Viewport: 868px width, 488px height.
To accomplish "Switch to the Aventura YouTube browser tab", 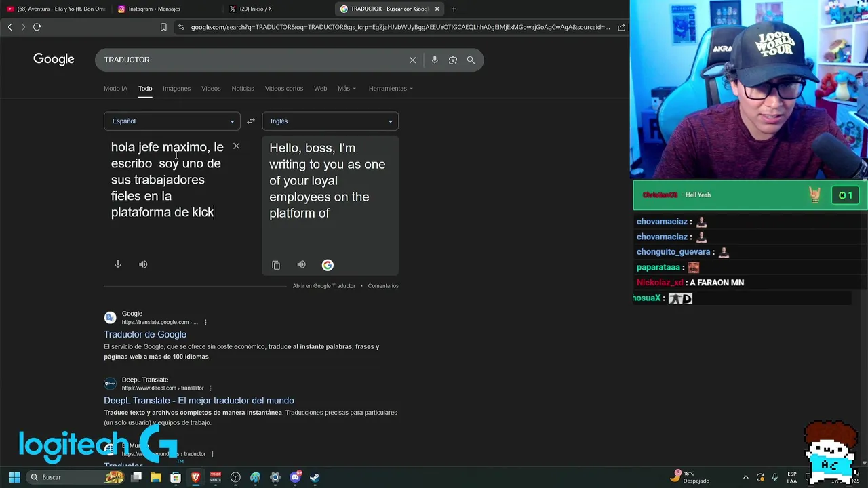I will (x=56, y=9).
